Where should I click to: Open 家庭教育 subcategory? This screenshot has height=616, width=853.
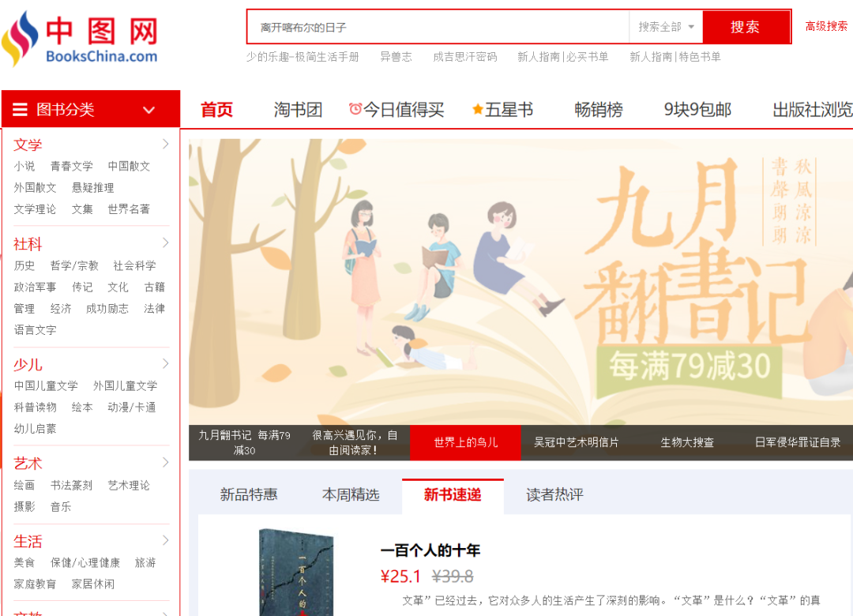35,584
